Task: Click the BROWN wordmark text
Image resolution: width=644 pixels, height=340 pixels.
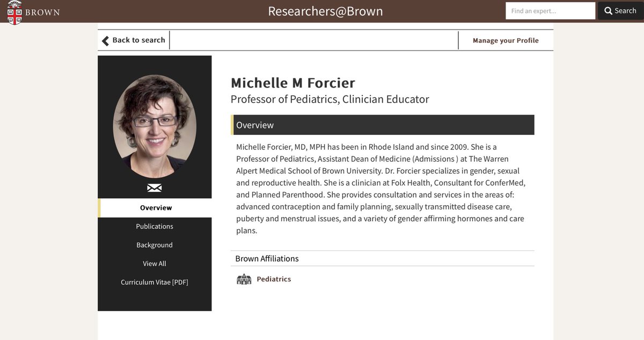Action: click(42, 12)
